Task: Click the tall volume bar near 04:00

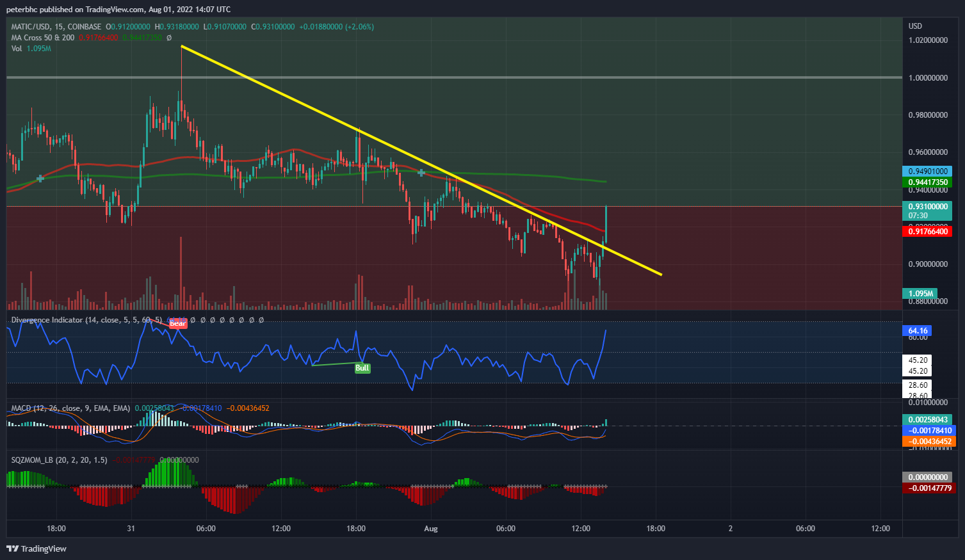Action: (181, 273)
